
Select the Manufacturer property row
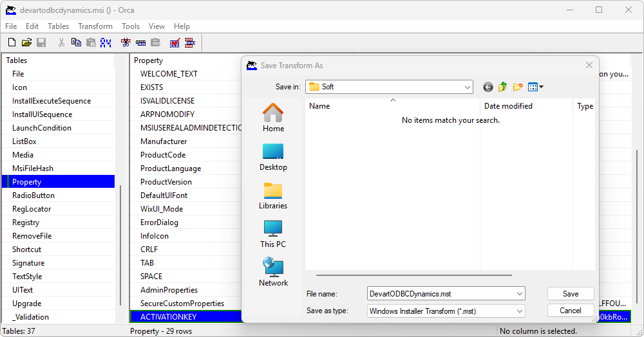186,141
